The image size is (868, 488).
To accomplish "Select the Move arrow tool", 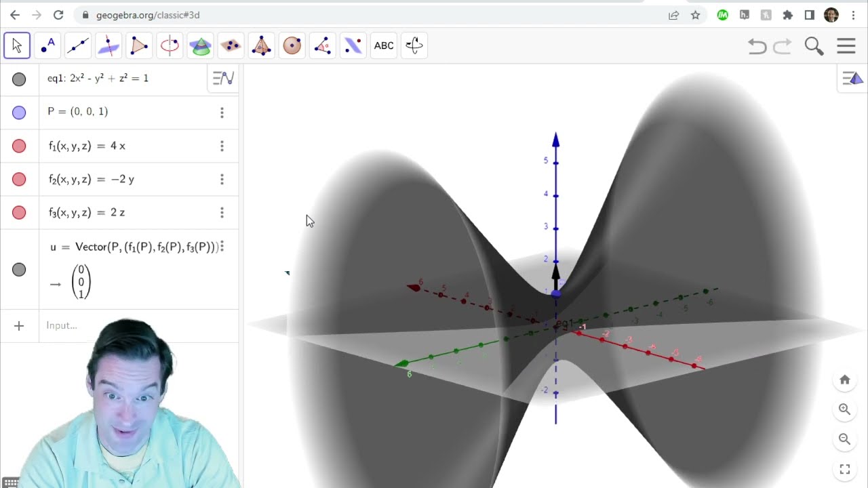I will (17, 45).
